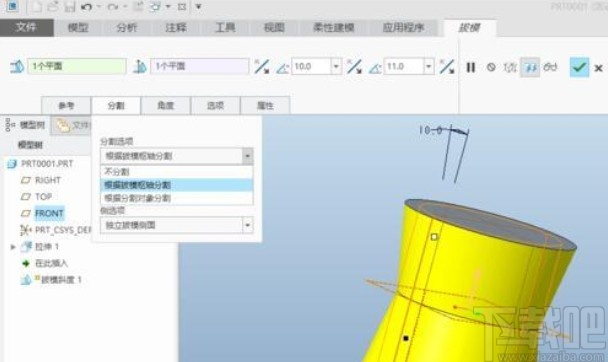608x362 pixels.
Task: Click the PRT_CSYS_DEF coordinate system icon
Action: 26,230
